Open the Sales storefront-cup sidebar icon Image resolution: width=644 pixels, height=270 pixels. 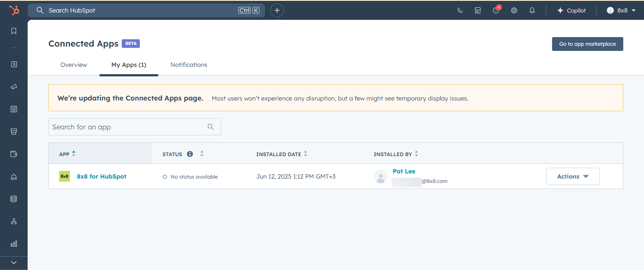pos(14,132)
